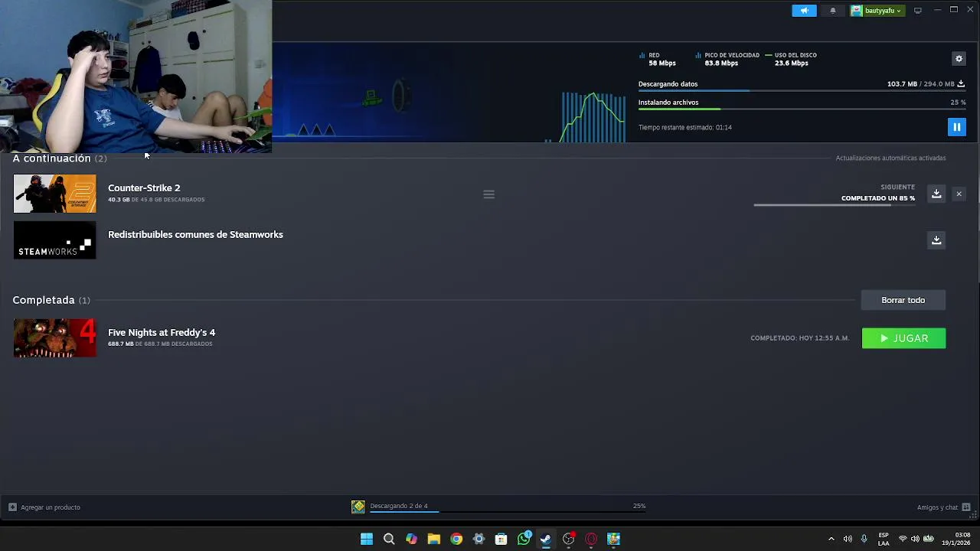Open Windows taskbar search
Image resolution: width=980 pixels, height=551 pixels.
pyautogui.click(x=389, y=539)
